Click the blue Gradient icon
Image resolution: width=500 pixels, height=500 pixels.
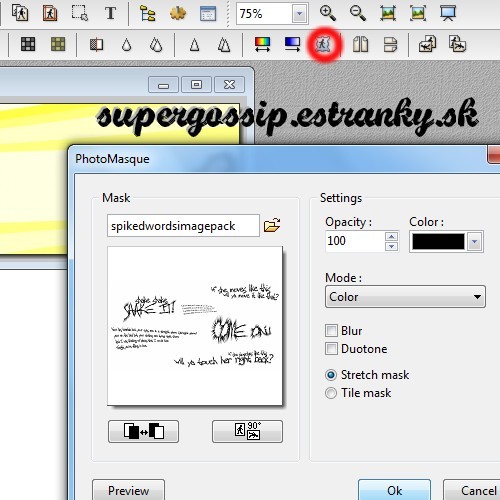pyautogui.click(x=292, y=44)
